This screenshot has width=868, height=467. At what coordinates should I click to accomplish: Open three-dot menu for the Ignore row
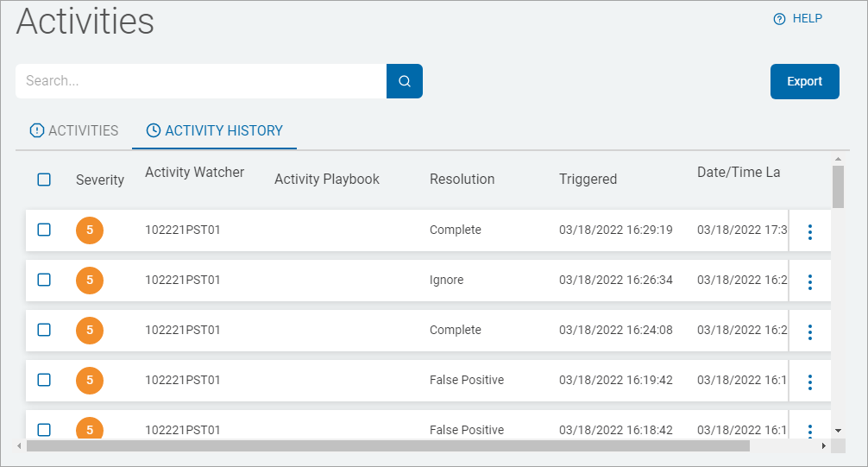(809, 281)
